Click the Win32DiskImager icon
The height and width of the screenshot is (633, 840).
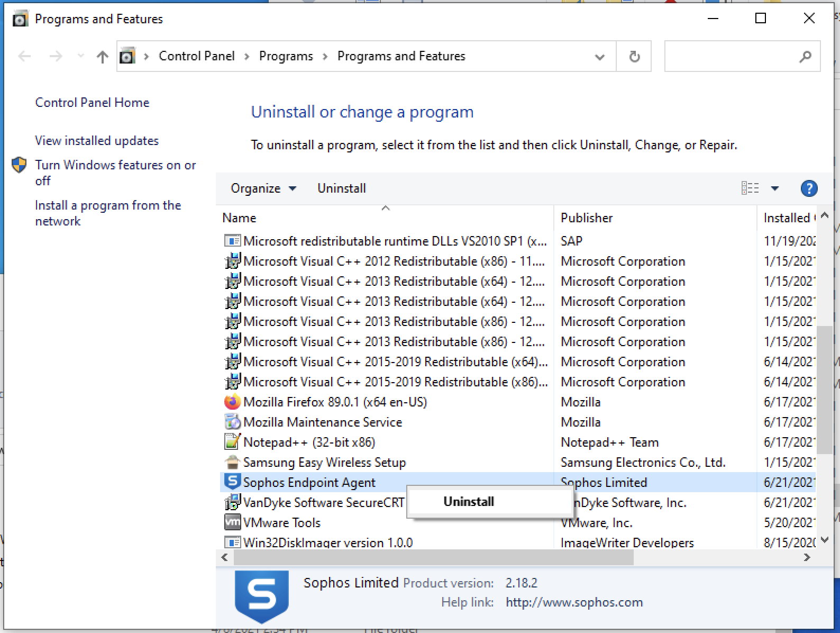click(232, 542)
